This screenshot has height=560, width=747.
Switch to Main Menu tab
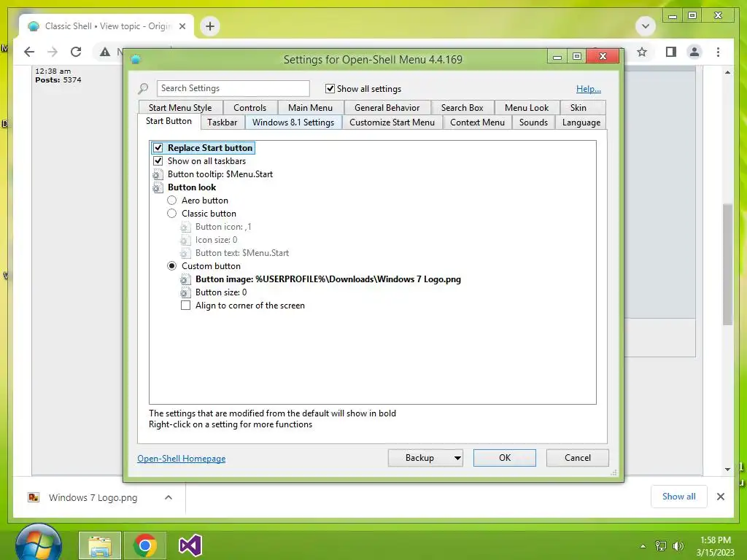pyautogui.click(x=310, y=108)
